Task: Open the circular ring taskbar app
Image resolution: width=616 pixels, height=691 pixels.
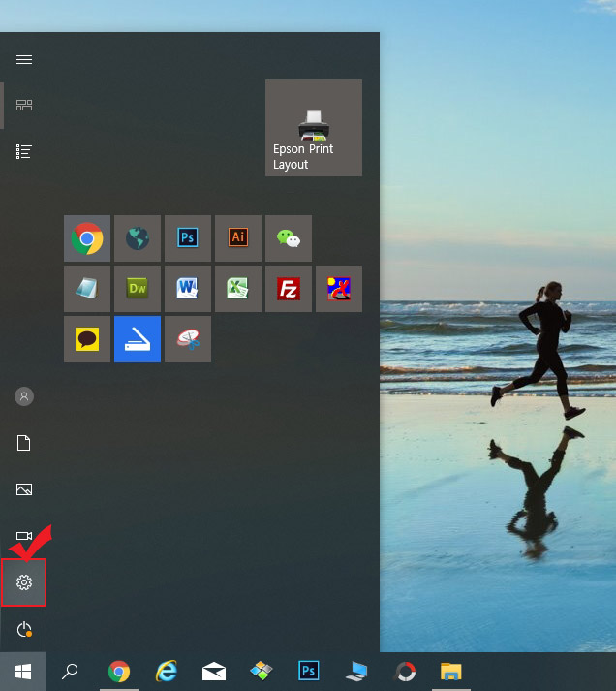Action: click(x=405, y=672)
